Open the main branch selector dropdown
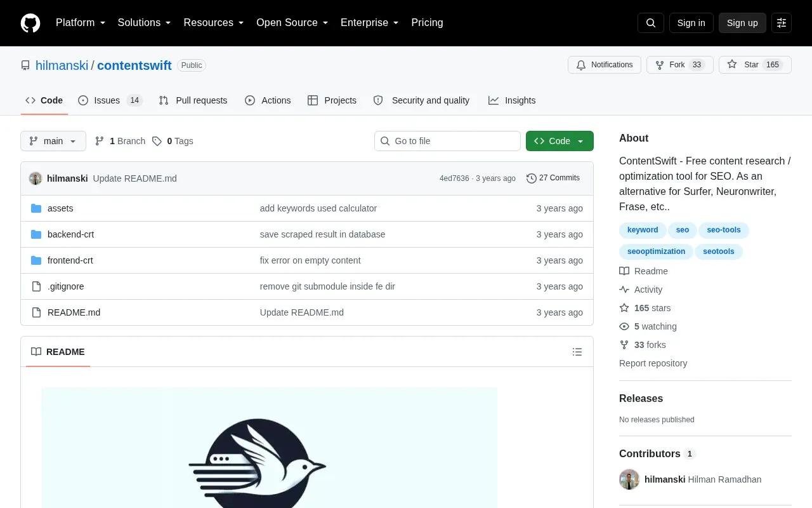The image size is (812, 508). coord(53,141)
